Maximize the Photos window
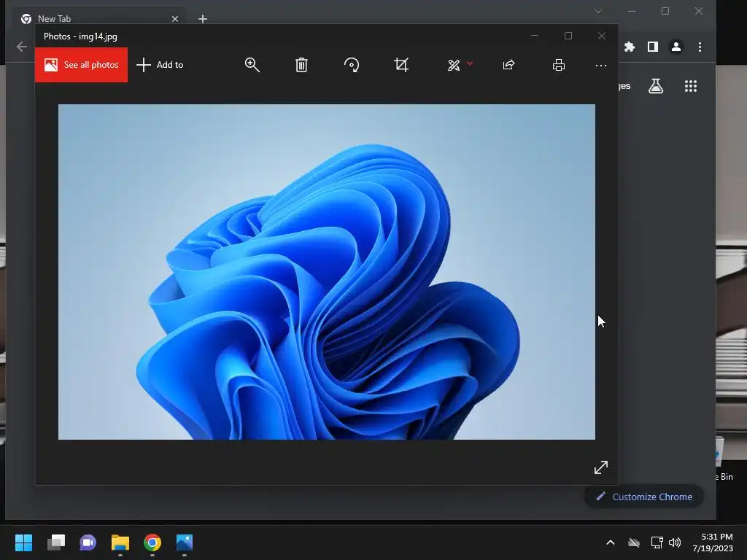Image resolution: width=747 pixels, height=560 pixels. [568, 36]
